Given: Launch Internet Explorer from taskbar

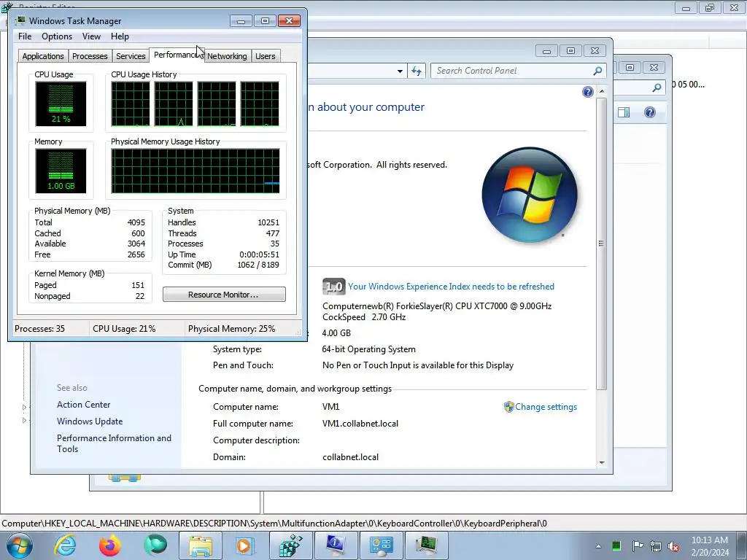Looking at the screenshot, I should pyautogui.click(x=65, y=545).
